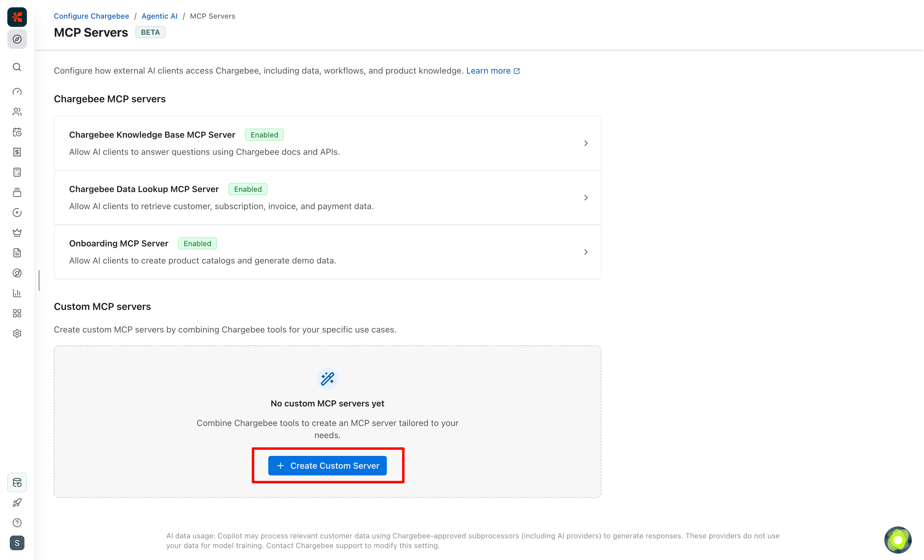This screenshot has width=924, height=560.
Task: Click the Chargebee logo in the sidebar
Action: [17, 17]
